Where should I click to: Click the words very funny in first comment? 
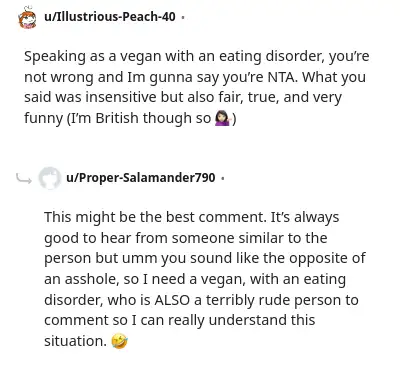(x=183, y=108)
